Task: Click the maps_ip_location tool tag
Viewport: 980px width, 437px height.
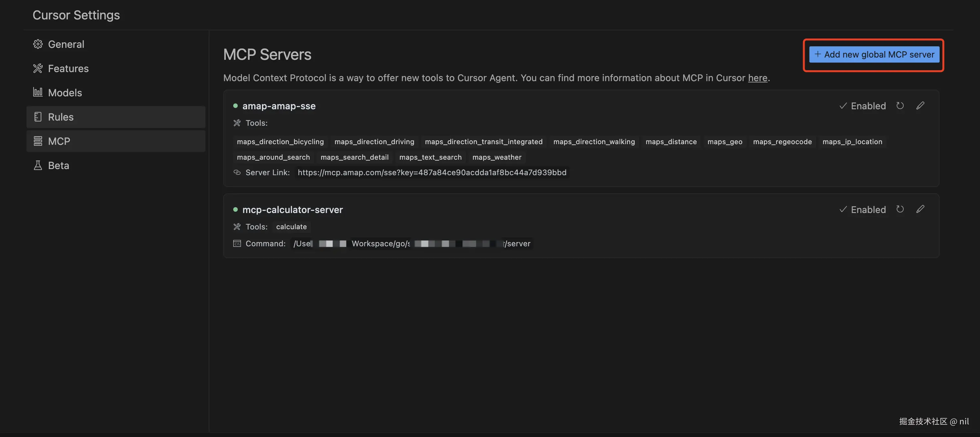Action: [852, 142]
